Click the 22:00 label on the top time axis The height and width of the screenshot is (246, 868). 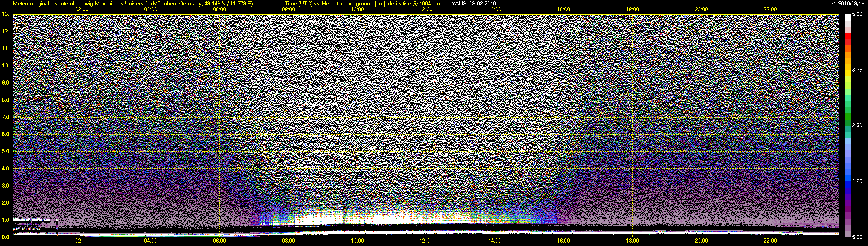point(770,10)
